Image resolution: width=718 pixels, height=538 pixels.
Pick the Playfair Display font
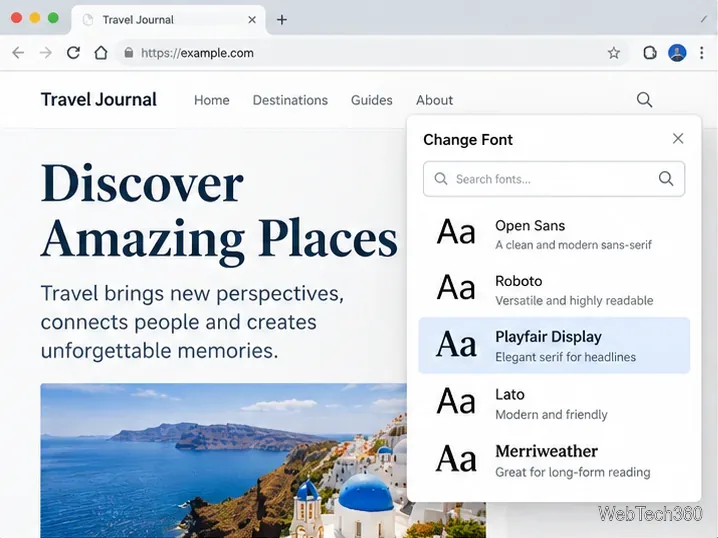[554, 346]
